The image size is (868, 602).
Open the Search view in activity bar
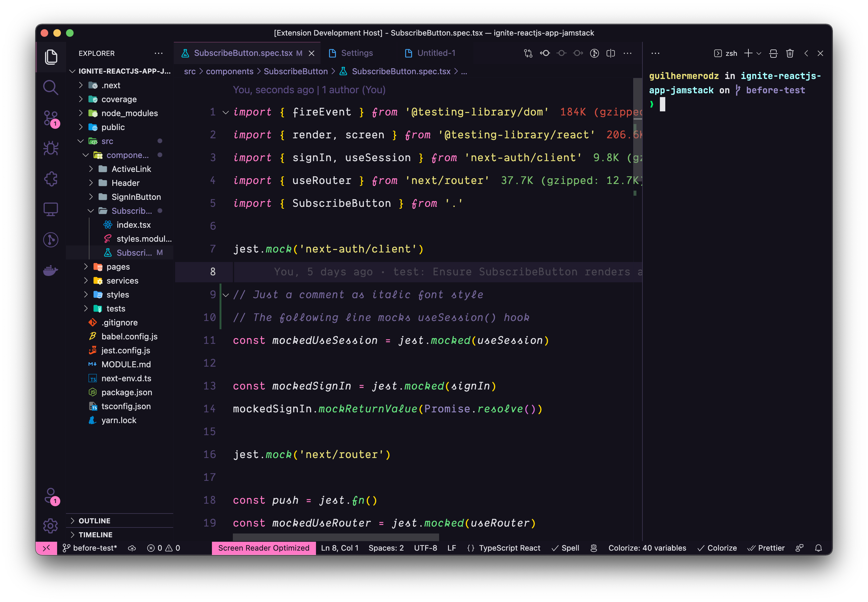(50, 88)
